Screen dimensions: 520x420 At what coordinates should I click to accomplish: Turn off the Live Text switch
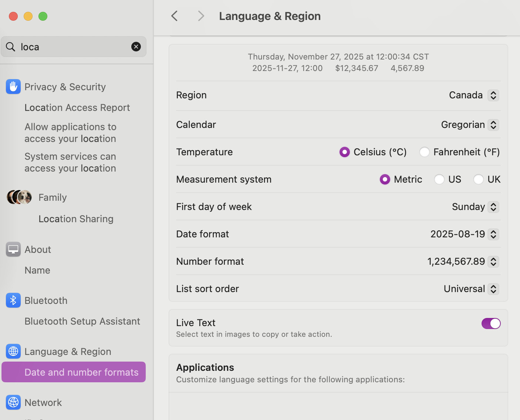pyautogui.click(x=491, y=324)
